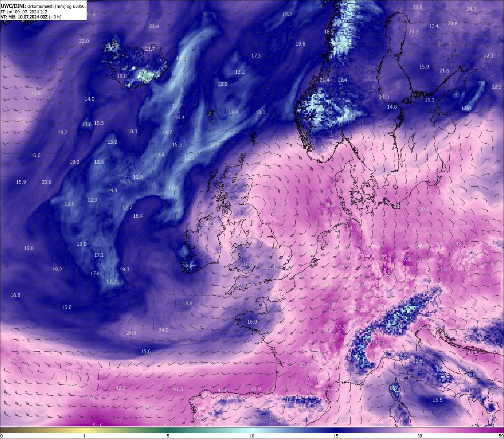
Task: Click the value '10.9' over Iceland
Action: click(110, 46)
